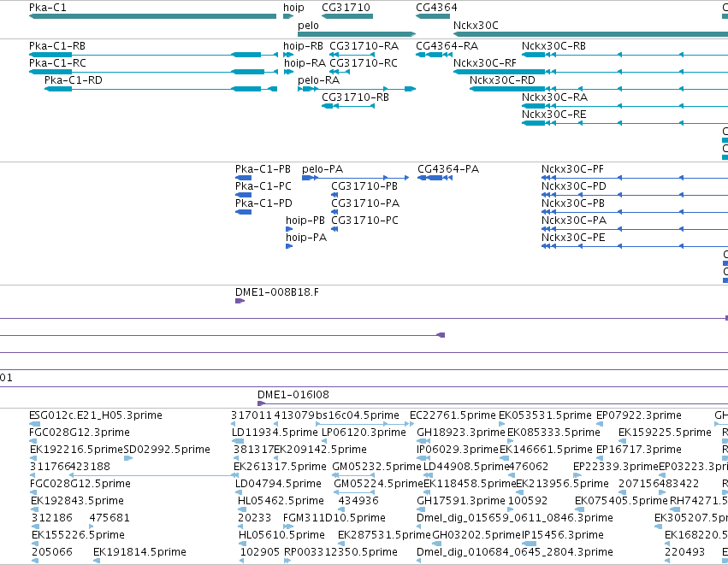
Task: Select EST RP003312350.5prime
Action: pos(287,561)
